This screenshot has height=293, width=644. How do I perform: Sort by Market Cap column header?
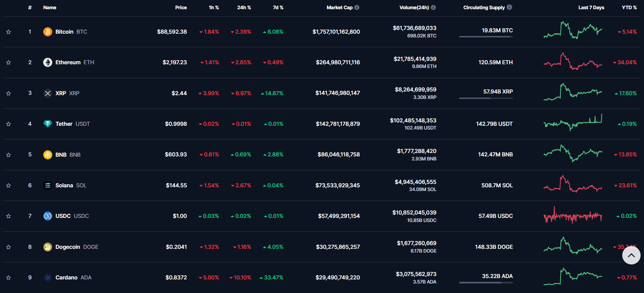tap(340, 7)
